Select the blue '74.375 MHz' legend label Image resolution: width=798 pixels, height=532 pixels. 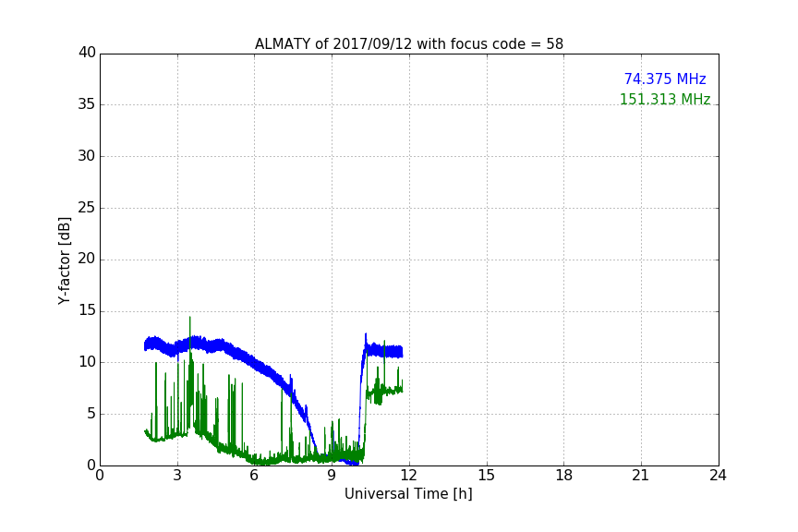pos(665,79)
